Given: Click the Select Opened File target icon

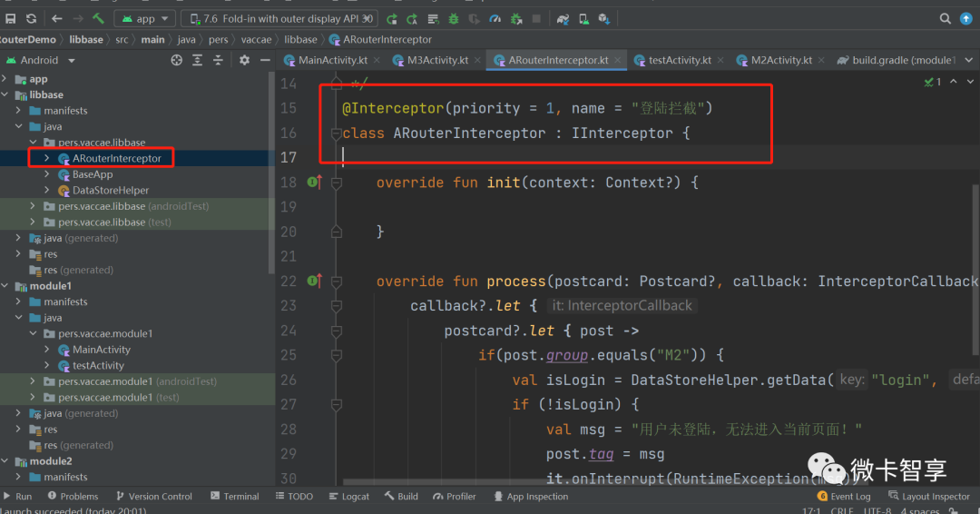Looking at the screenshot, I should pyautogui.click(x=177, y=60).
